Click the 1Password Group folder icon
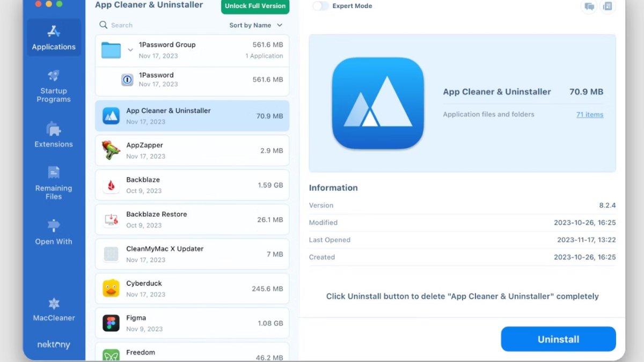 coord(111,50)
